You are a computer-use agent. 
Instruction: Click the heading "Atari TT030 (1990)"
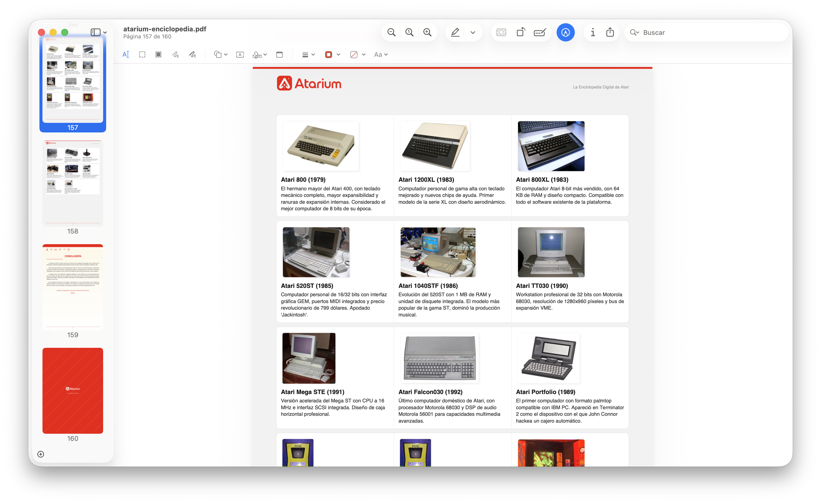[542, 286]
